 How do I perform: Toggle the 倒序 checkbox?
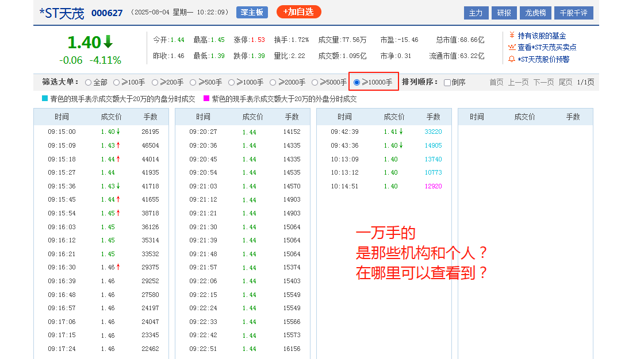pos(447,83)
